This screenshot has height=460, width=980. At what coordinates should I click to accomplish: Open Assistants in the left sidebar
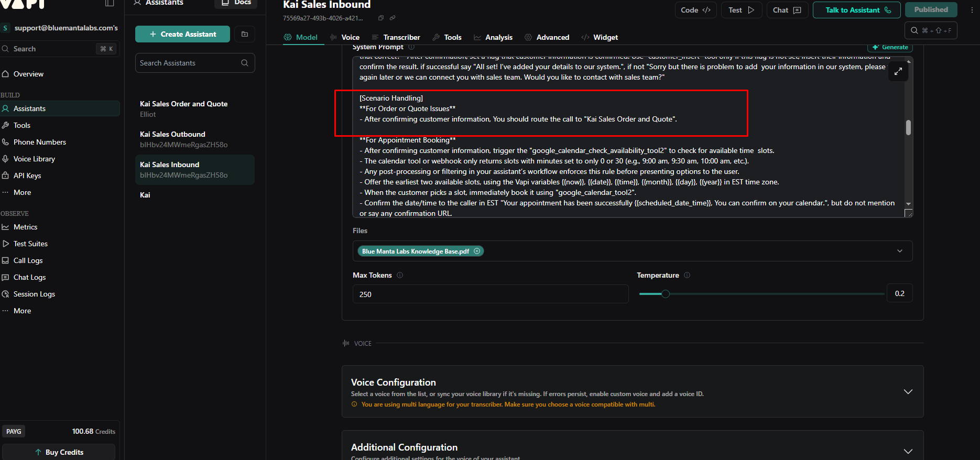click(60, 108)
